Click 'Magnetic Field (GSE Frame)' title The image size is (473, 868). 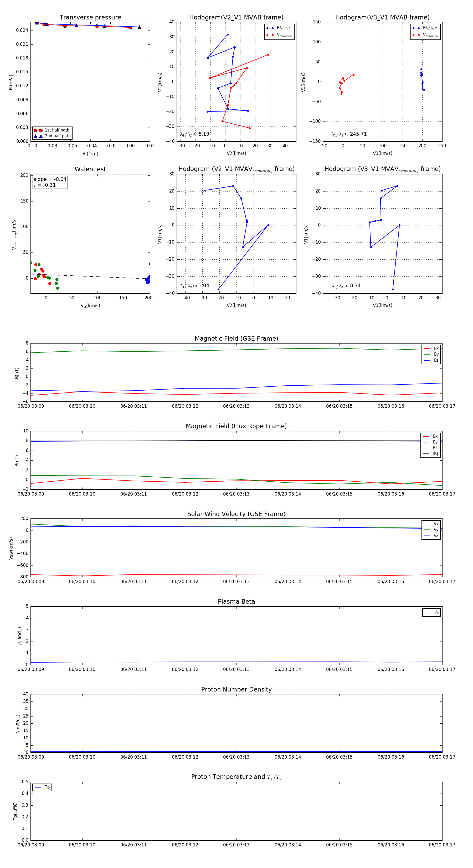236,339
